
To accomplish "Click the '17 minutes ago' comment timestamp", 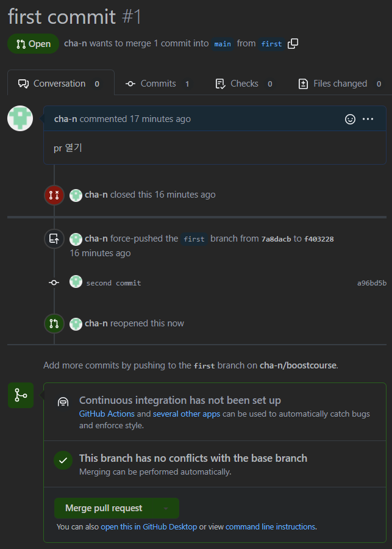I will coord(160,119).
